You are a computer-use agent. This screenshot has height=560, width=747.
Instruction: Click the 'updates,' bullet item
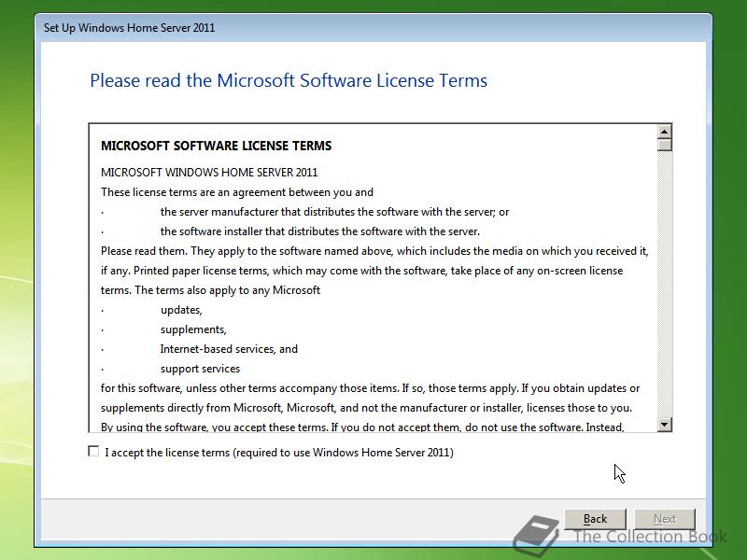[181, 310]
